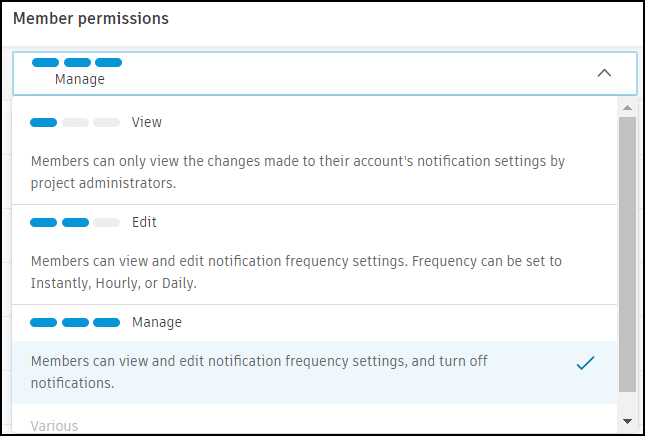Click the scrollbar track below the thumb
Image resolution: width=645 pixels, height=436 pixels.
(x=627, y=402)
